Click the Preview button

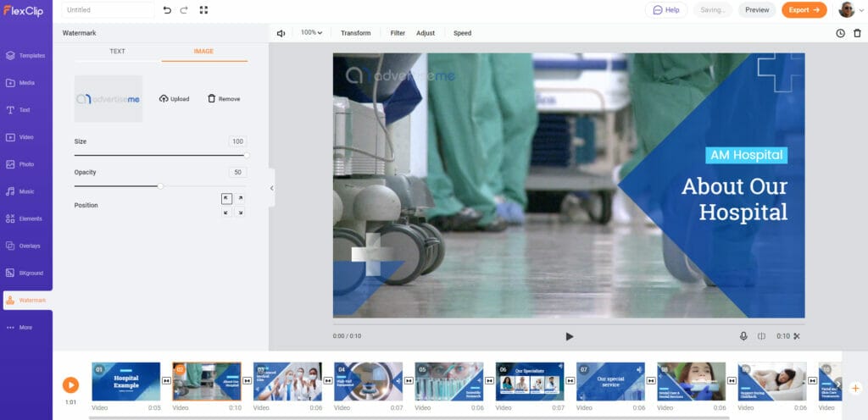coord(757,10)
